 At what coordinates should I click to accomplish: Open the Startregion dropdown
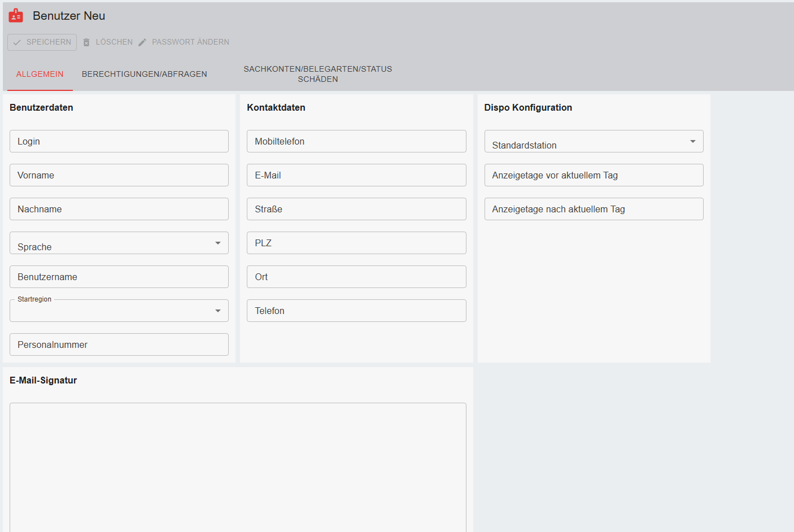coord(217,311)
